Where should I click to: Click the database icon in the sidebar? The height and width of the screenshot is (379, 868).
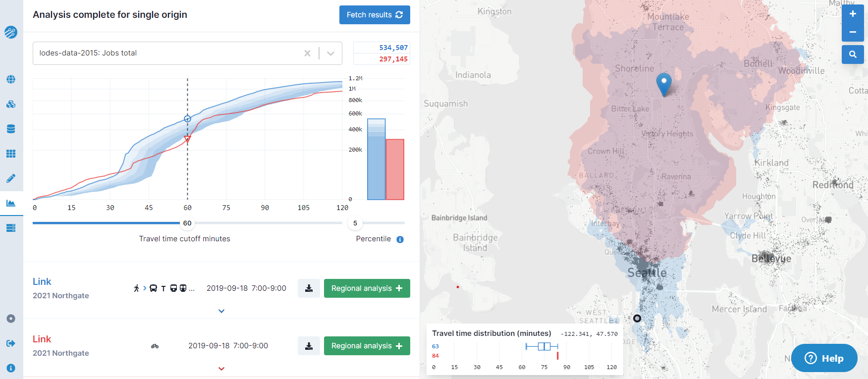(11, 129)
